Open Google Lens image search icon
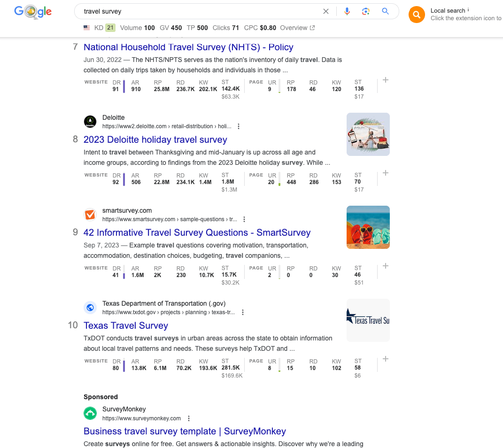This screenshot has width=503, height=448. click(366, 11)
